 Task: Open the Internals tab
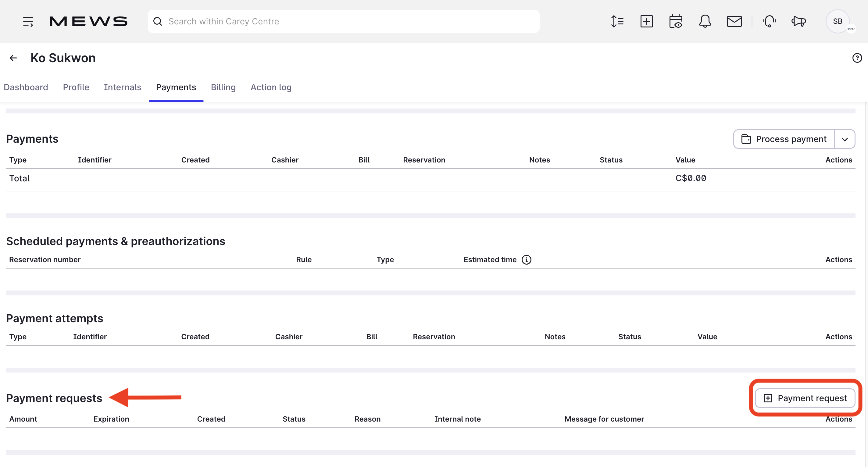[122, 87]
